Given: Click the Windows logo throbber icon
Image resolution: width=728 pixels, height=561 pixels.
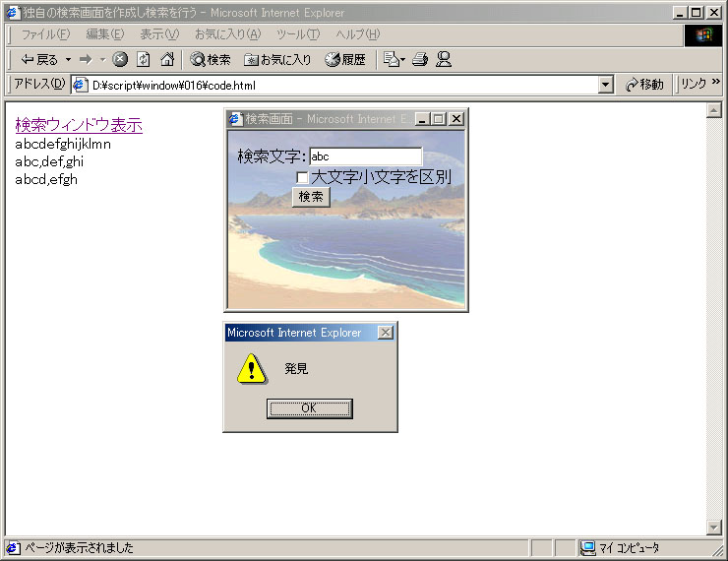Looking at the screenshot, I should [x=703, y=34].
